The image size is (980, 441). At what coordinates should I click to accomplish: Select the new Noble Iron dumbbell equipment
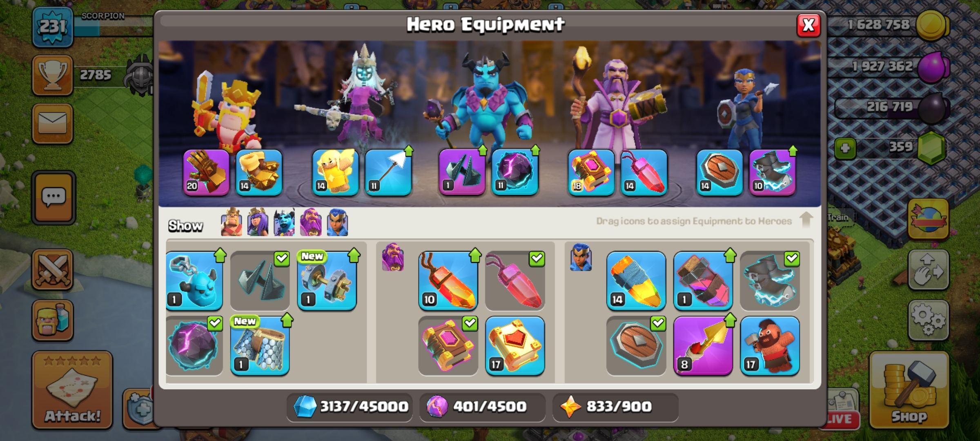[x=327, y=281]
